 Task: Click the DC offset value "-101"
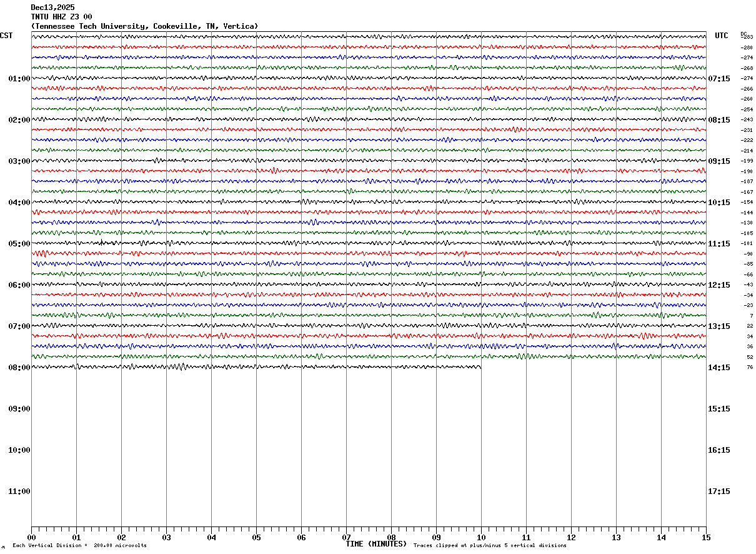click(747, 244)
